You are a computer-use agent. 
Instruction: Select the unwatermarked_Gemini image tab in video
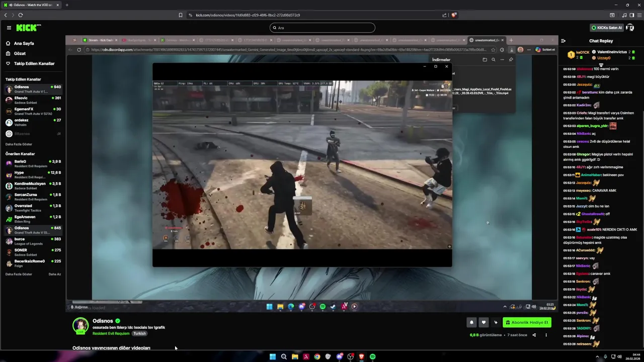click(486, 40)
